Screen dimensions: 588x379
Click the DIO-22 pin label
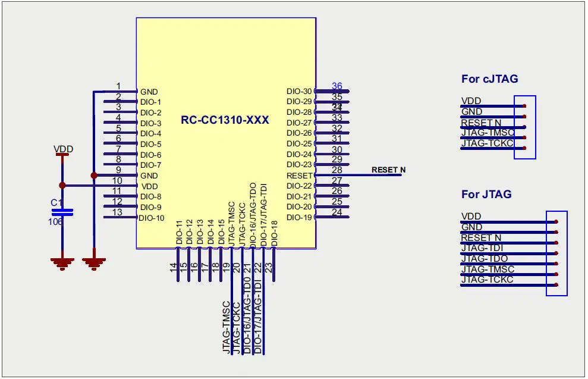coord(299,186)
